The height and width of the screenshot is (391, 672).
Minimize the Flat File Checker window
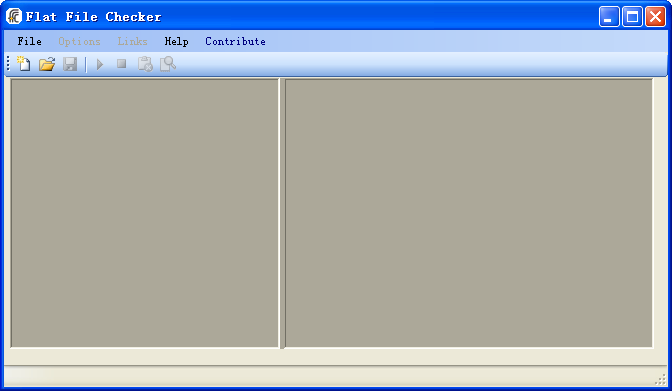(609, 17)
